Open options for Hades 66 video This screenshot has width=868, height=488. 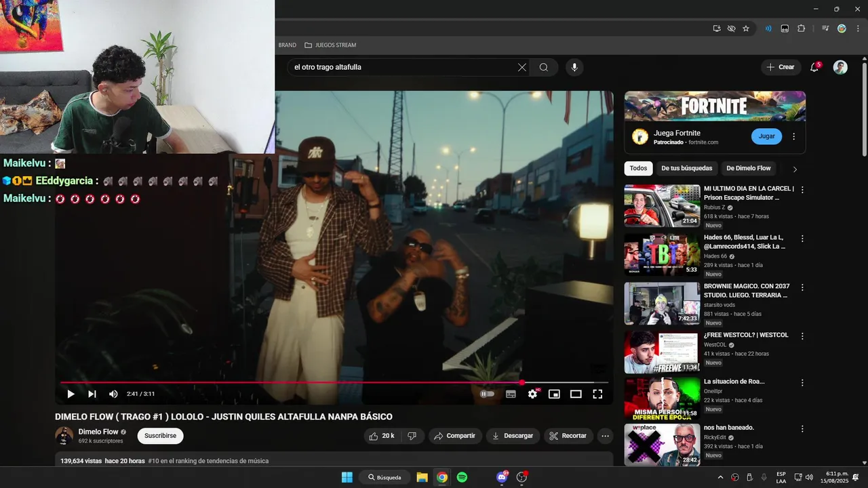coord(802,239)
